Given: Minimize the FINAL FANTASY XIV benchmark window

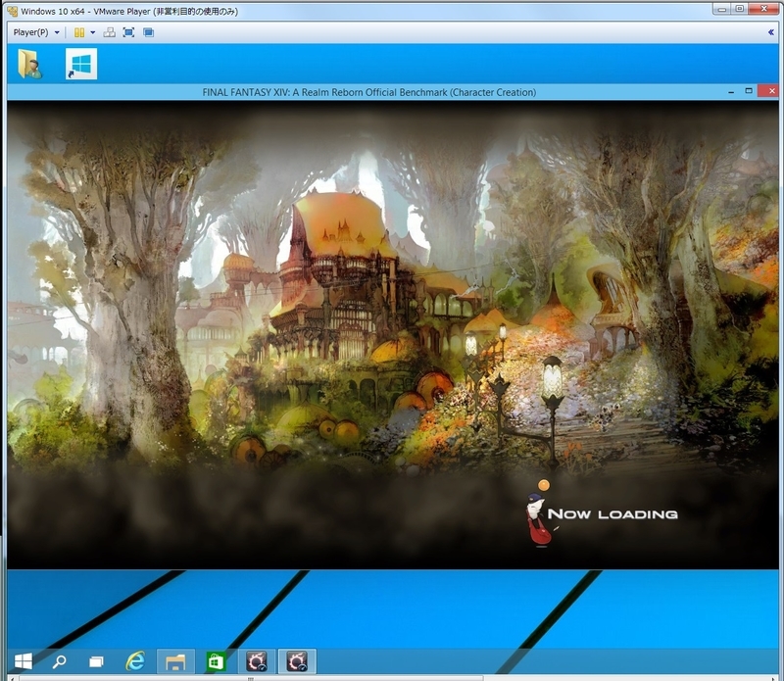Looking at the screenshot, I should click(x=731, y=92).
